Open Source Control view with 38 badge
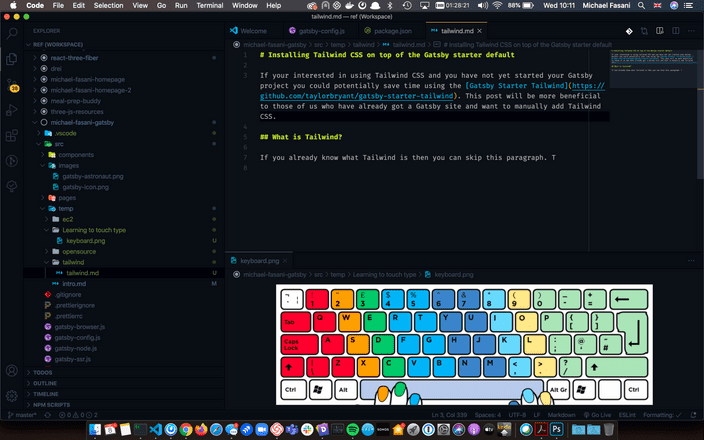Screen dimensions: 704x440 tap(12, 85)
